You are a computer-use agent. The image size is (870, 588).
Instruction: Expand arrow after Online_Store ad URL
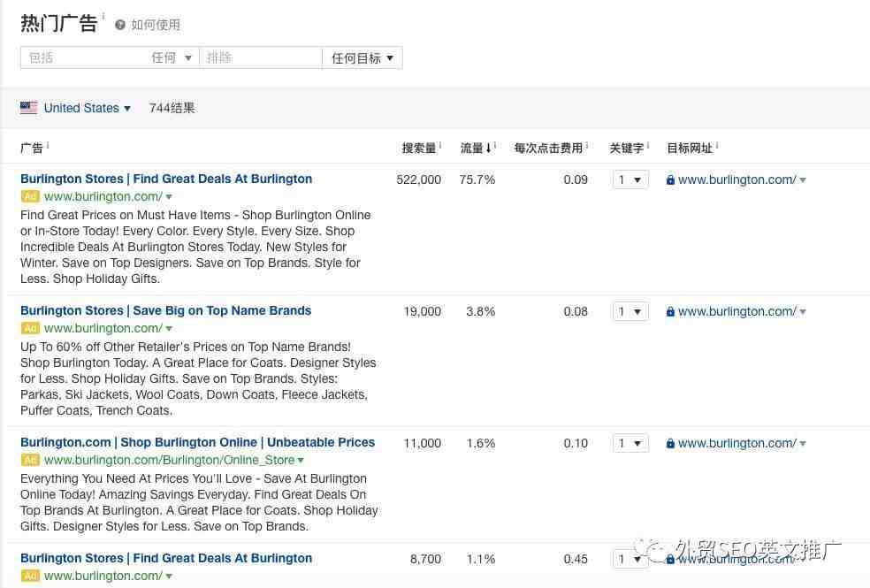[301, 461]
